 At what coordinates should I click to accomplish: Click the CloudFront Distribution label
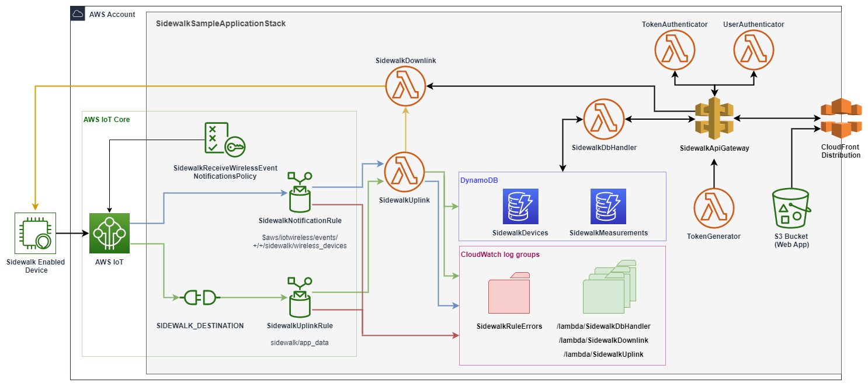tap(841, 151)
